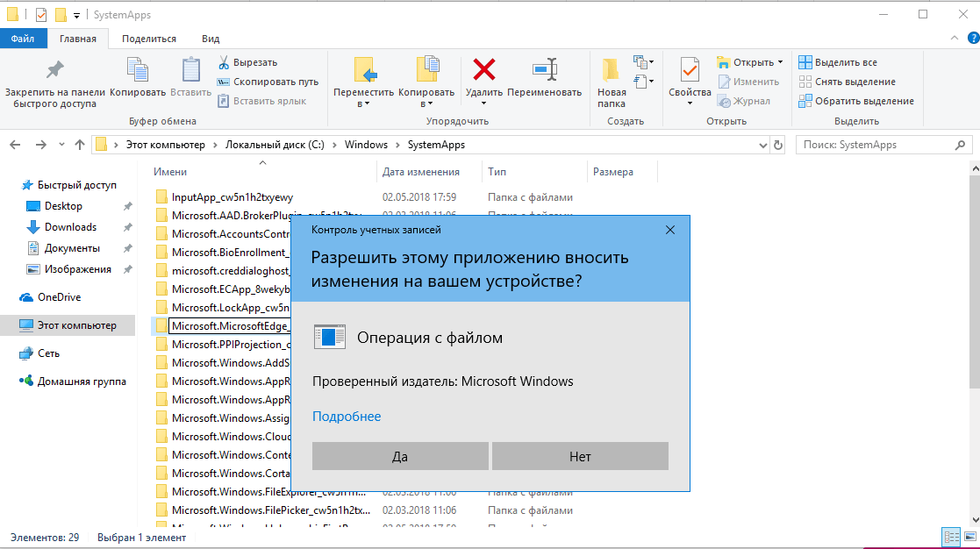Open recent locations dropdown
The image size is (980, 549).
tap(61, 145)
